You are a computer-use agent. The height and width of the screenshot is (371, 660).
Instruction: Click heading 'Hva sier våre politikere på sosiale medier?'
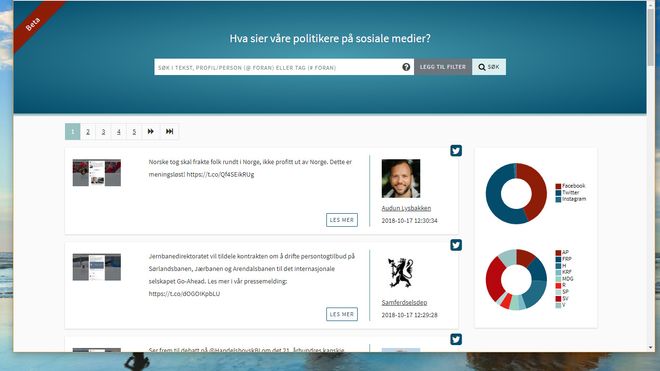pyautogui.click(x=330, y=38)
